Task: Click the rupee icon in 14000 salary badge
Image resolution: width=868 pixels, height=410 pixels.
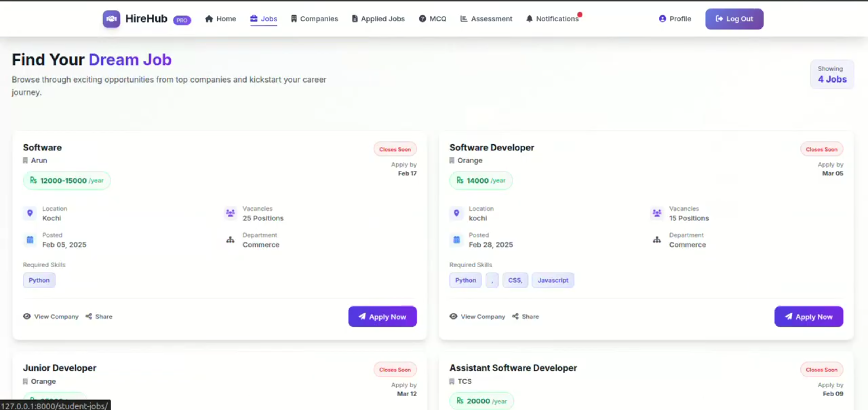Action: pyautogui.click(x=460, y=180)
